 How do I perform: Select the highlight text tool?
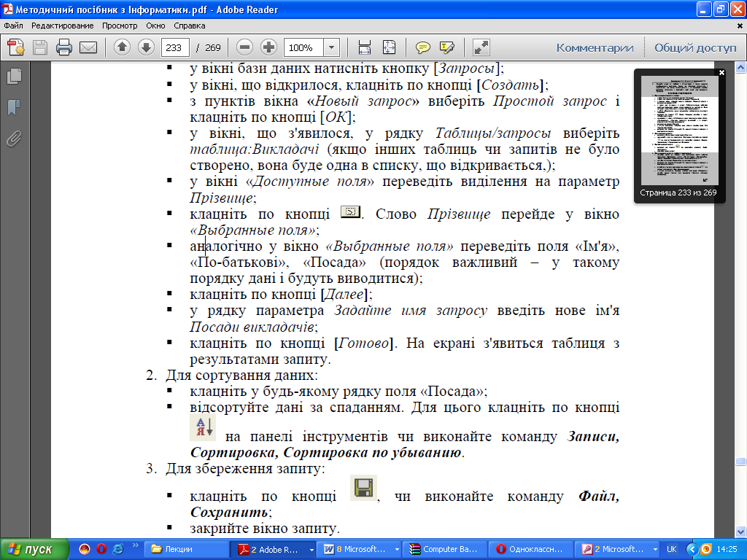(447, 47)
